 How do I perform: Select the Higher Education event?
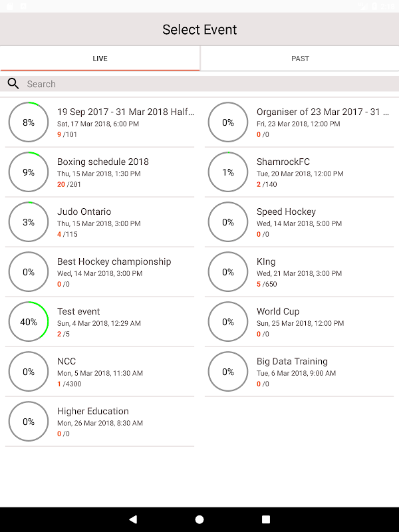tap(93, 411)
